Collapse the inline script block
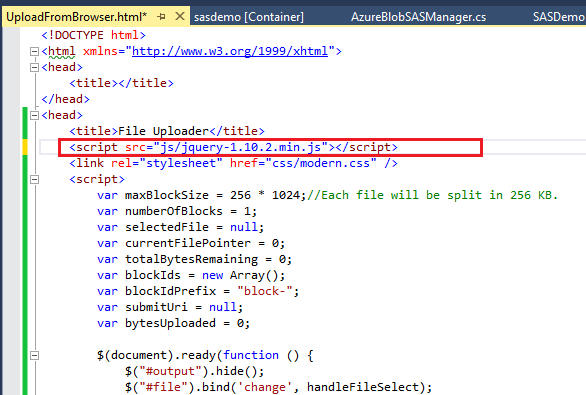The width and height of the screenshot is (586, 395). click(x=34, y=179)
